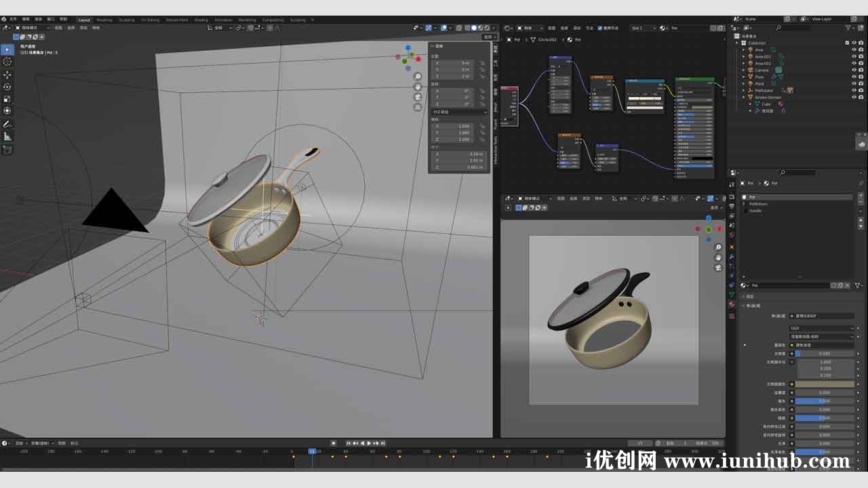The width and height of the screenshot is (868, 488).
Task: Open the GGX distribution dropdown
Action: 822,328
